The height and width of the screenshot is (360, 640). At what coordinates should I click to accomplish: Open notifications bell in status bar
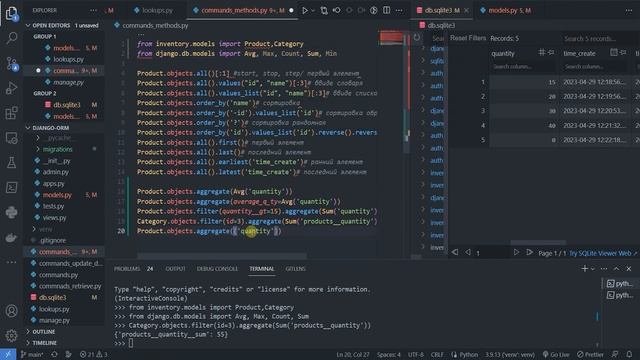[x=629, y=354]
